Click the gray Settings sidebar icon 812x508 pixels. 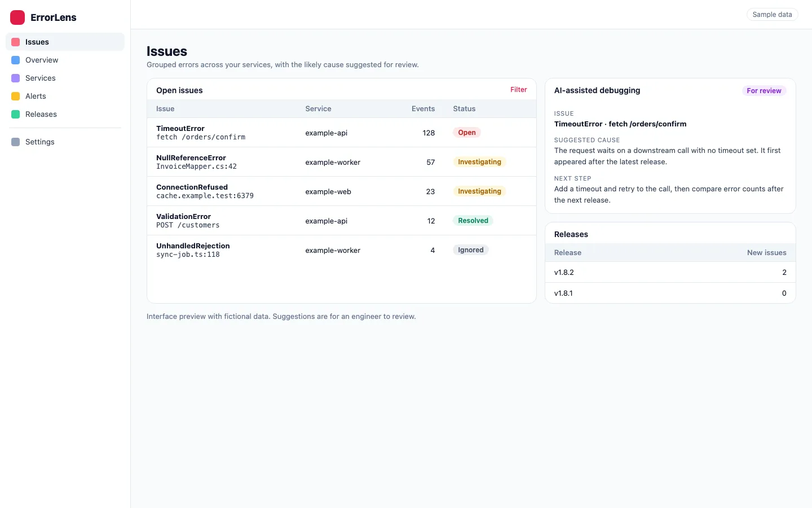click(x=16, y=142)
